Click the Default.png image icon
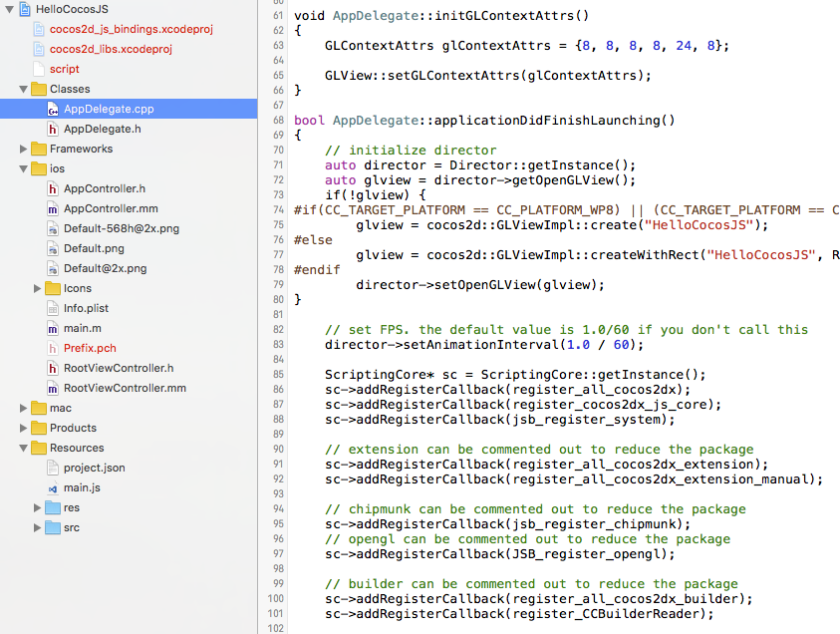This screenshot has height=634, width=840. point(53,248)
